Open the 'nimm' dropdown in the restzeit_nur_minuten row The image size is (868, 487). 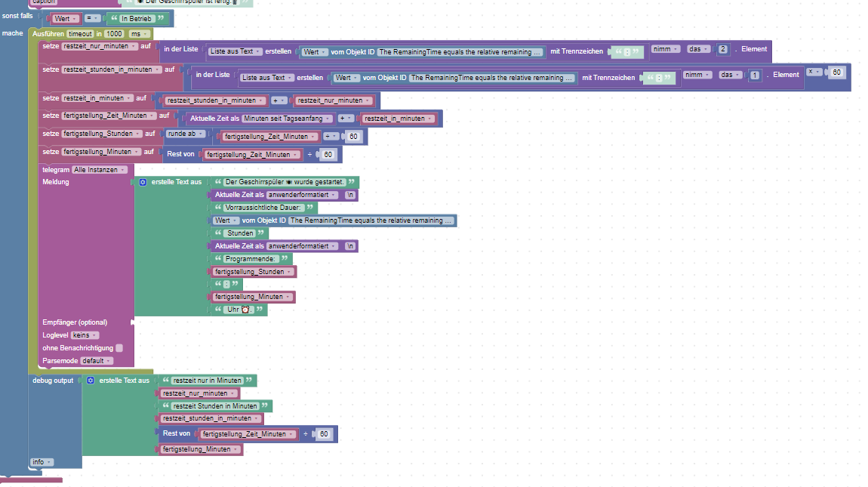tap(666, 49)
